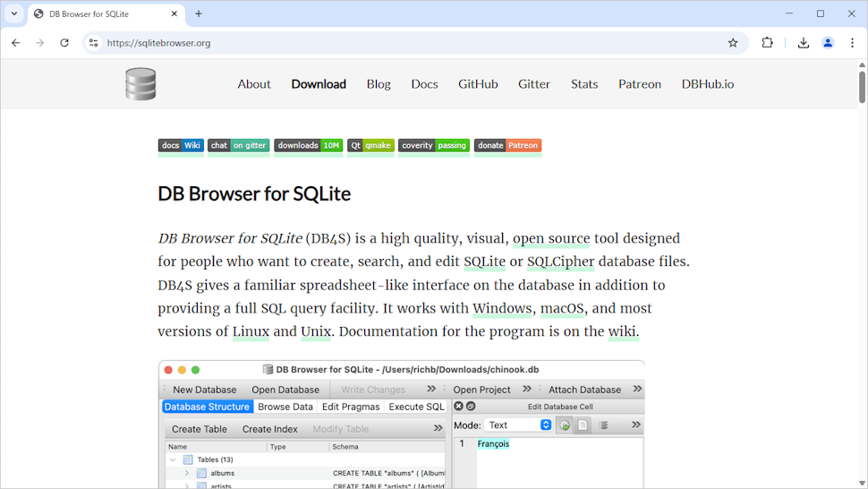Follow the open source link

(551, 239)
